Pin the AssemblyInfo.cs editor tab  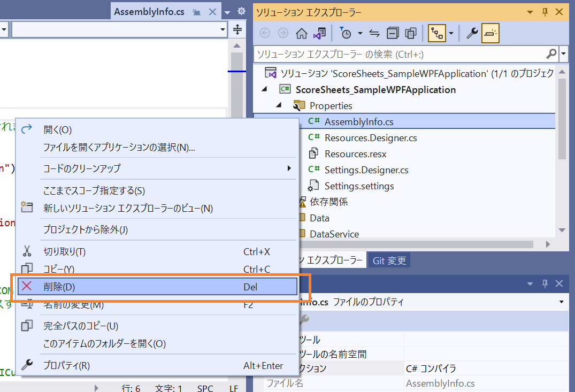[196, 12]
